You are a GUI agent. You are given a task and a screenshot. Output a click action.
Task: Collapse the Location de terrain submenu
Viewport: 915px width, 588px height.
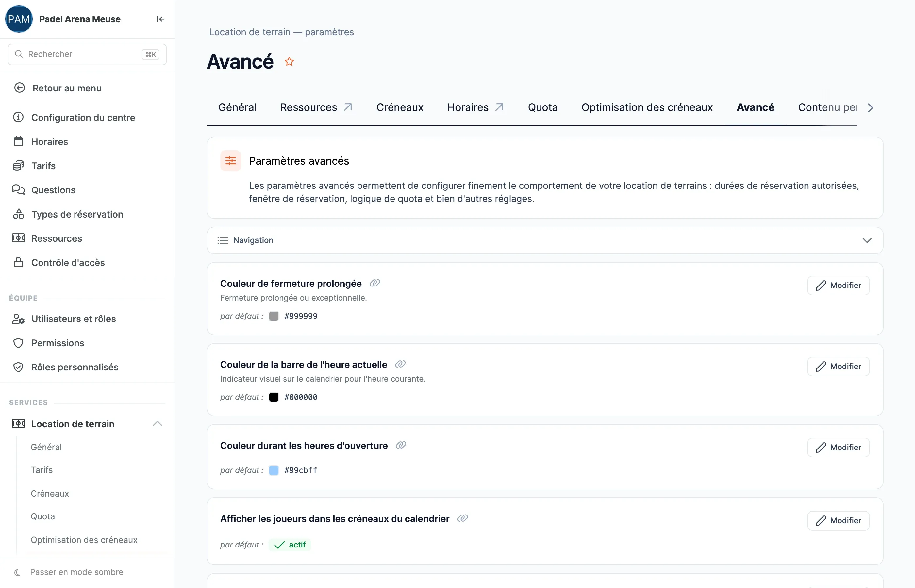click(157, 423)
